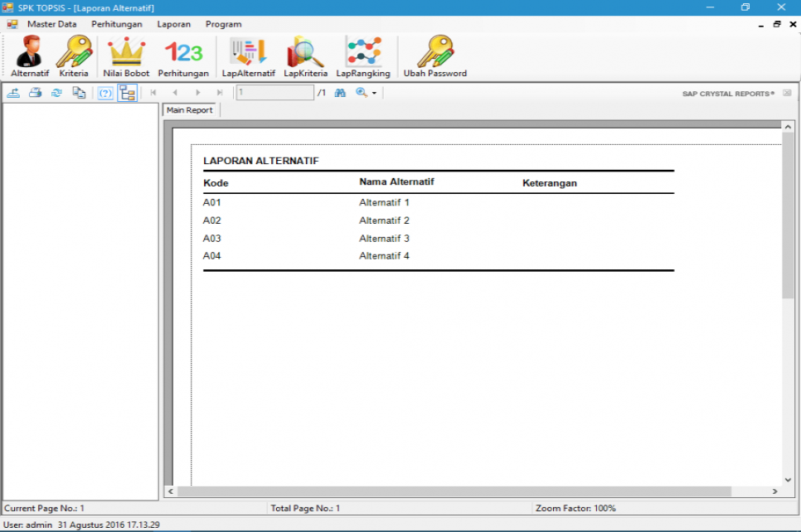Expand the zoom level dropdown arrow
Image resolution: width=801 pixels, height=532 pixels.
(374, 94)
